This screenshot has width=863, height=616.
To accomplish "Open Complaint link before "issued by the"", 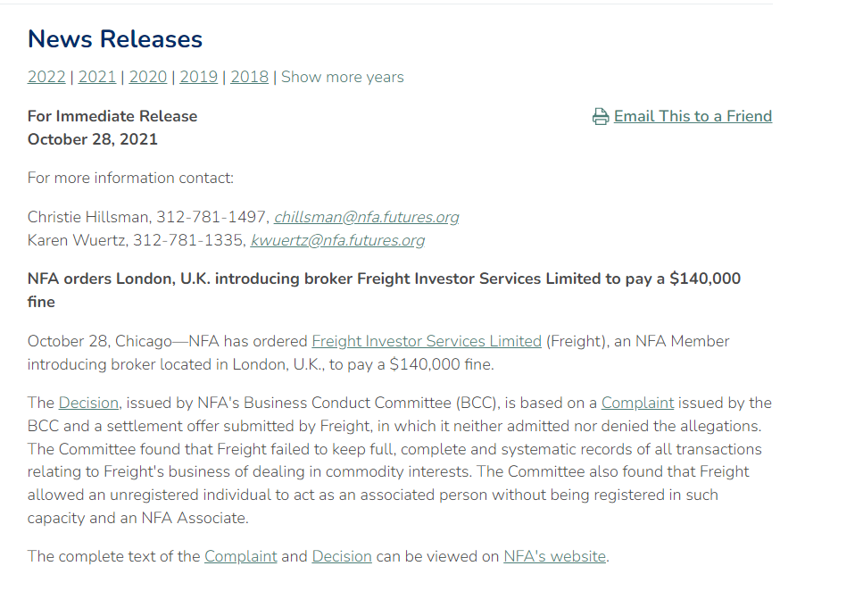I will click(x=637, y=403).
